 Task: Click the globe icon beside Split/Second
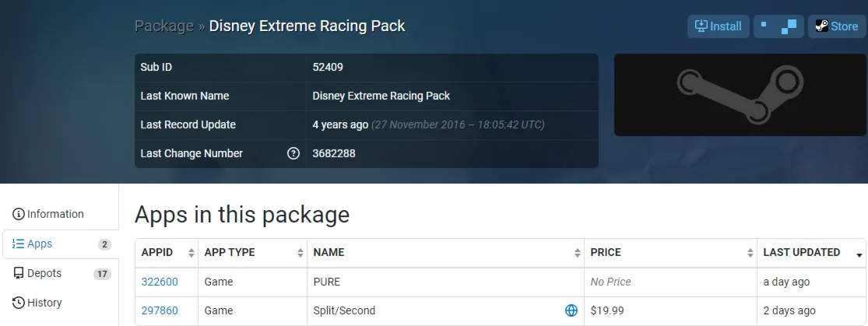(571, 310)
